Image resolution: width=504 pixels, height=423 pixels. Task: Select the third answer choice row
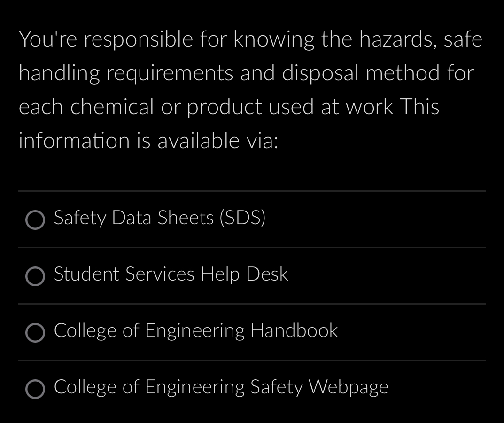(252, 332)
